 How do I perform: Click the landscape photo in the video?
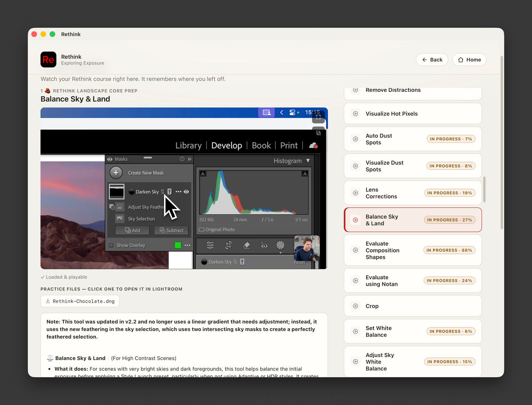point(73,215)
